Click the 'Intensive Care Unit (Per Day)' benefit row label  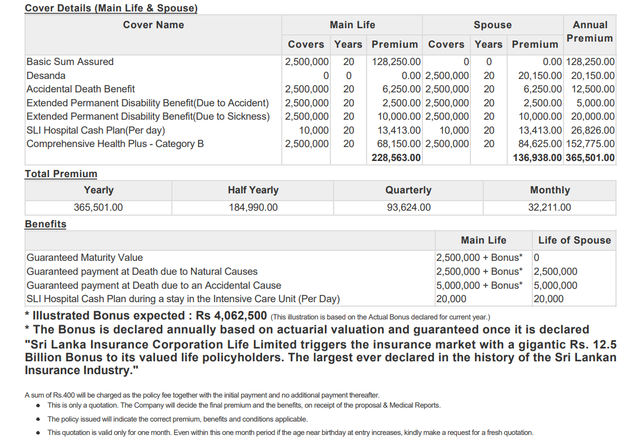click(183, 299)
